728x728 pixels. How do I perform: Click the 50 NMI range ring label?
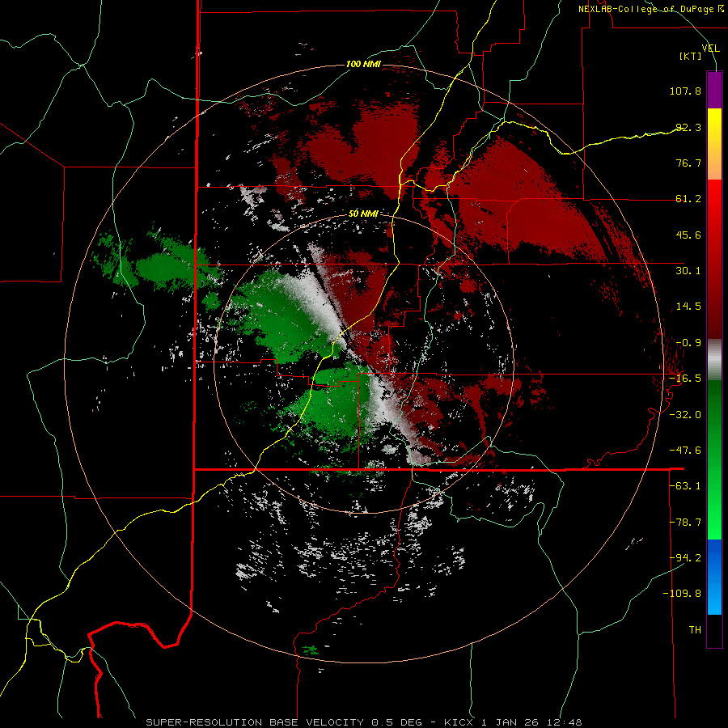pos(363,214)
